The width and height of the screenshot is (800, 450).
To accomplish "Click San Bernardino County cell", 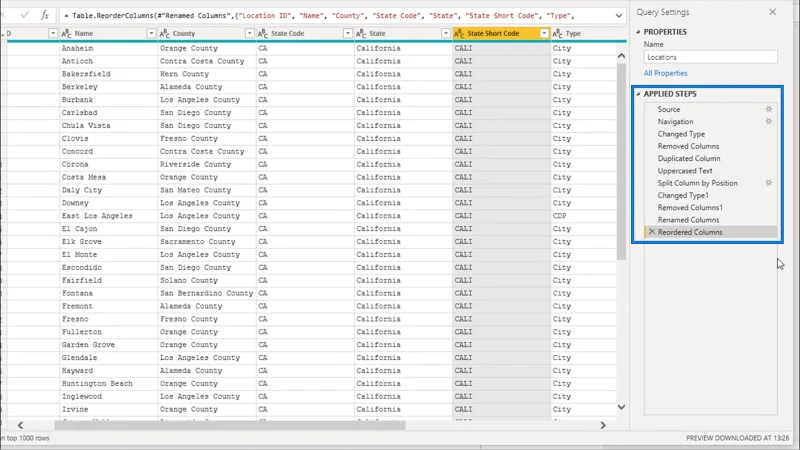I will pyautogui.click(x=207, y=293).
